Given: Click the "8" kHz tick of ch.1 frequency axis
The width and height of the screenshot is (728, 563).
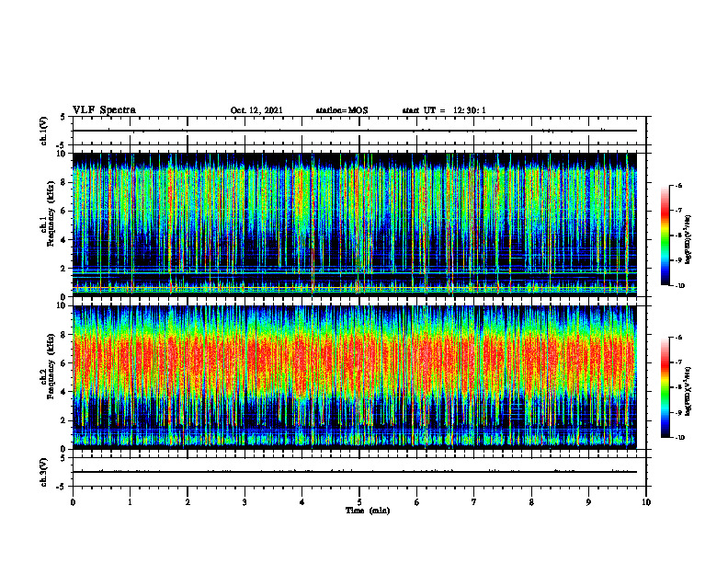Looking at the screenshot, I should [64, 182].
